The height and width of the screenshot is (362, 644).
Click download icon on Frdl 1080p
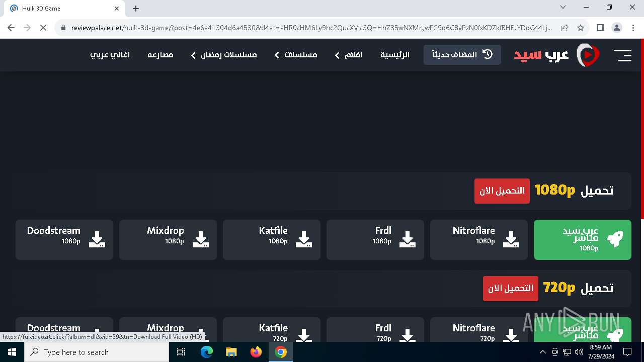408,239
